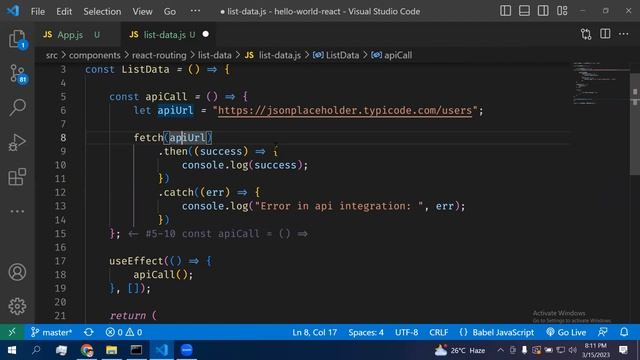Split the editor to the right
The height and width of the screenshot is (360, 640).
coord(605,34)
